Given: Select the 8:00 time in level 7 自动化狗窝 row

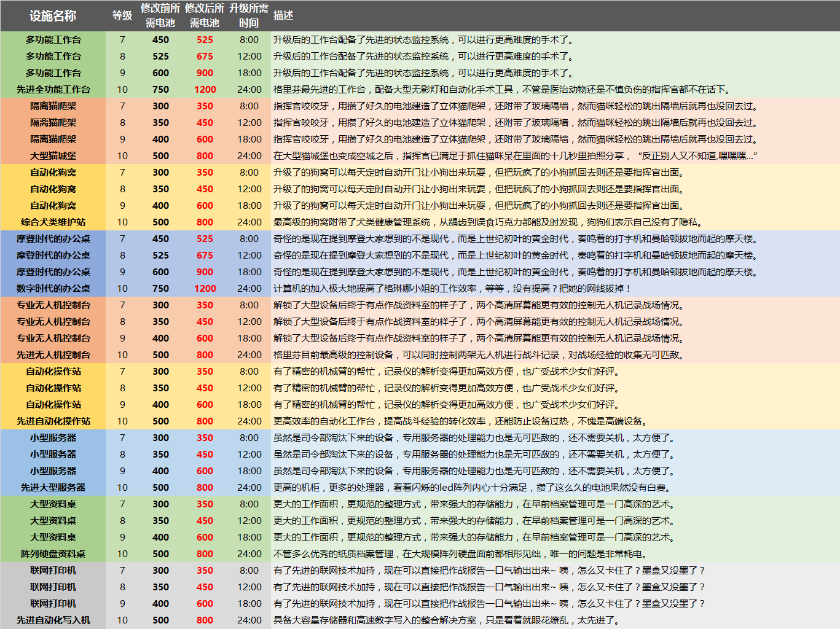Looking at the screenshot, I should pyautogui.click(x=249, y=173).
